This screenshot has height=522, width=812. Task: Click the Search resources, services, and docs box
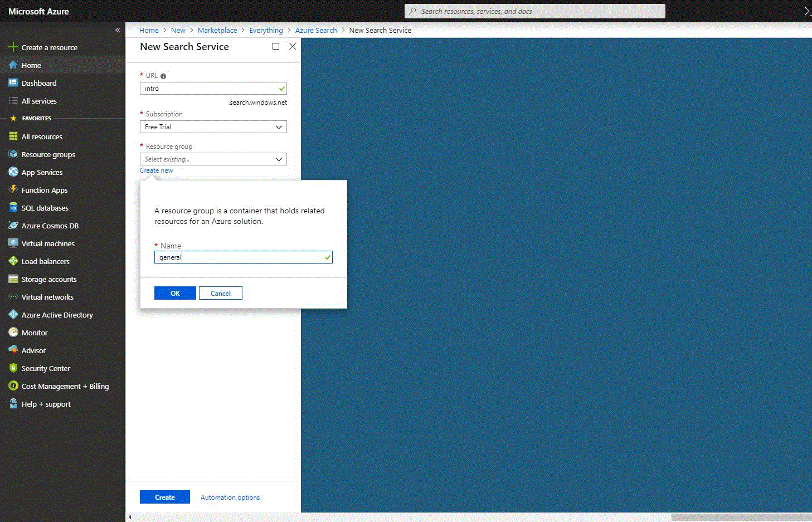point(535,11)
